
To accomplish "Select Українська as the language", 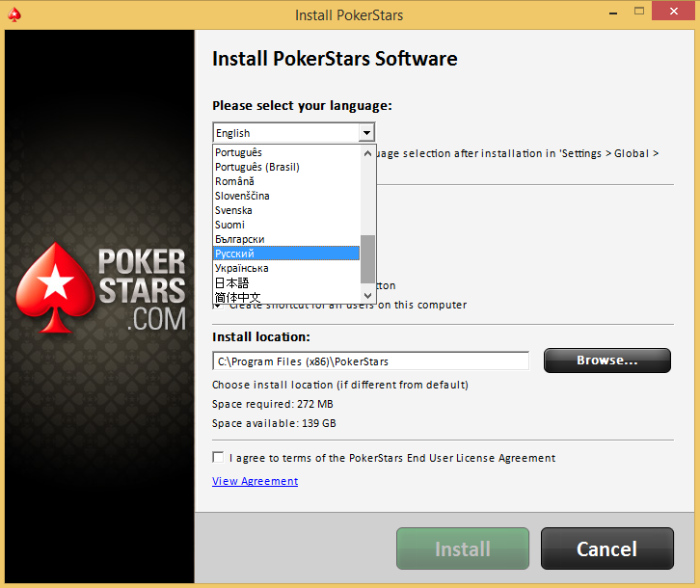I will click(x=285, y=268).
